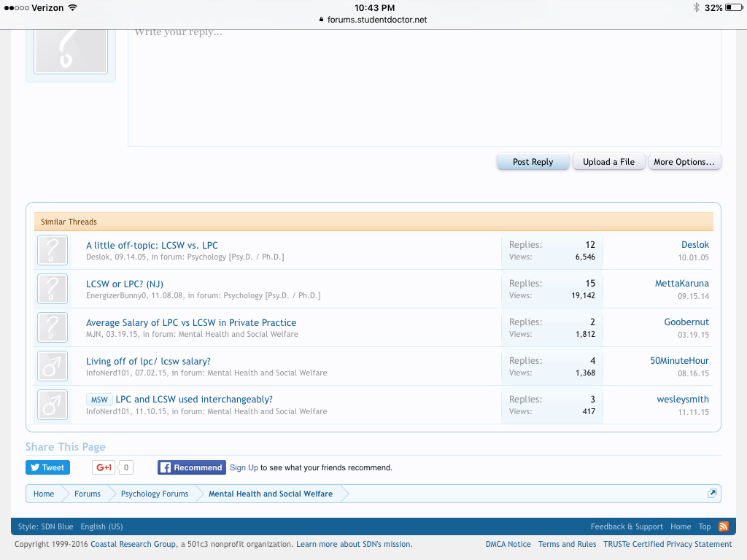Click inside the Write your reply text box
Screen dimensions: 747x560
pyautogui.click(x=423, y=87)
